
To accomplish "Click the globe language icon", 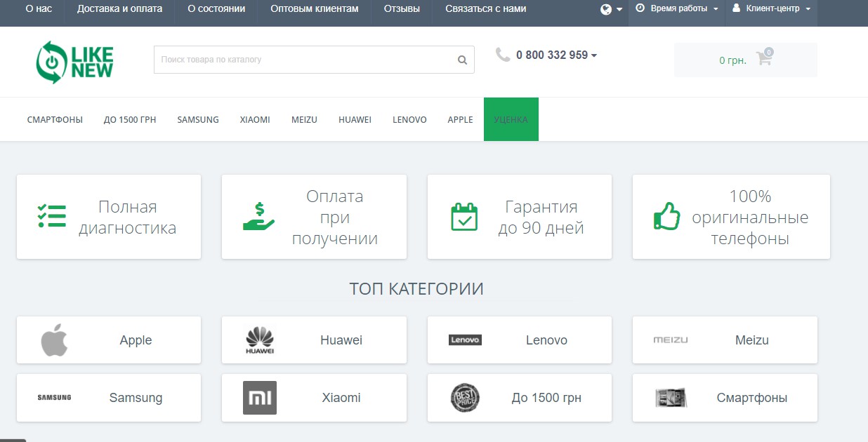I will point(606,9).
